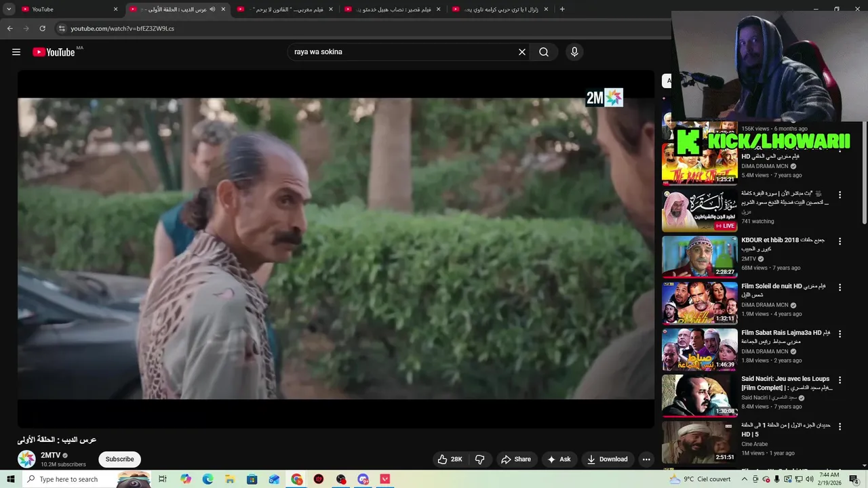The width and height of the screenshot is (868, 488).
Task: Open the Windows Start menu
Action: coord(11,479)
